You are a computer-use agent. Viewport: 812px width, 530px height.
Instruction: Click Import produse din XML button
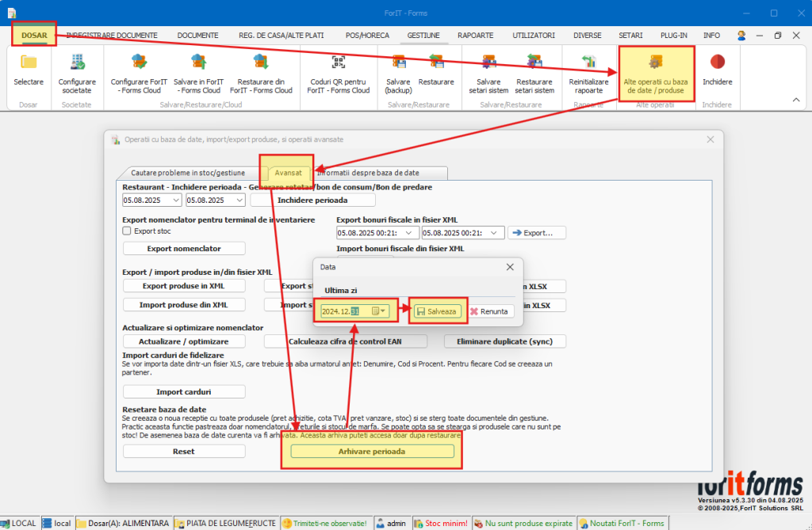click(x=184, y=305)
